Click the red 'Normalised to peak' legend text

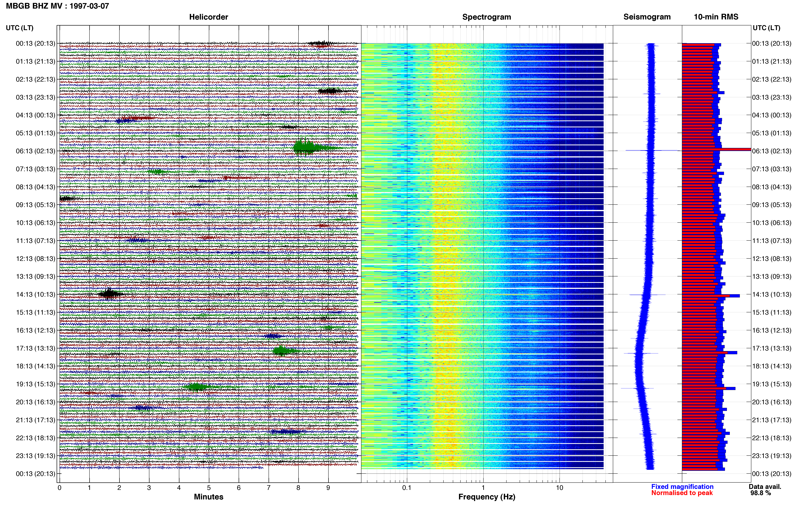click(682, 493)
